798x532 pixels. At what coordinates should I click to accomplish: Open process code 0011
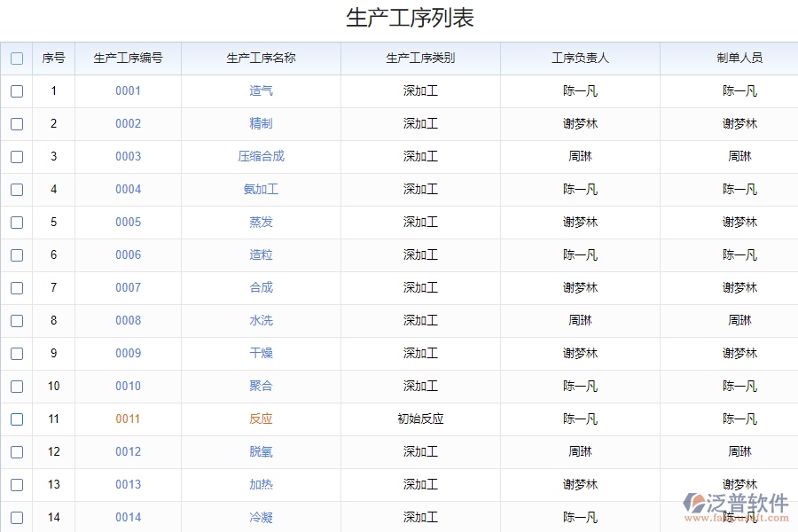[x=128, y=419]
